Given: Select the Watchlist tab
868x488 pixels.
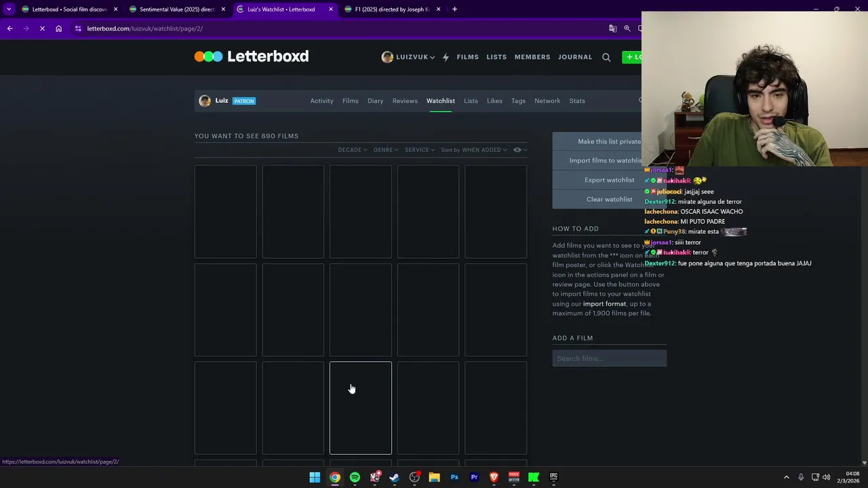Looking at the screenshot, I should (441, 101).
